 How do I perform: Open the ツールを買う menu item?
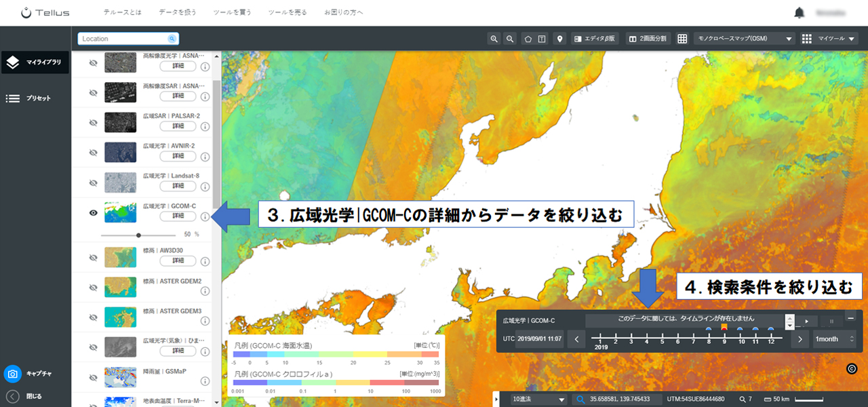pyautogui.click(x=232, y=13)
